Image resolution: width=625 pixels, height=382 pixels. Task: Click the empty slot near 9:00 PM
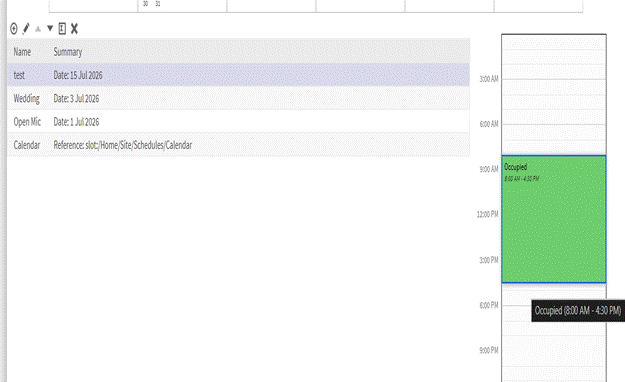(554, 350)
